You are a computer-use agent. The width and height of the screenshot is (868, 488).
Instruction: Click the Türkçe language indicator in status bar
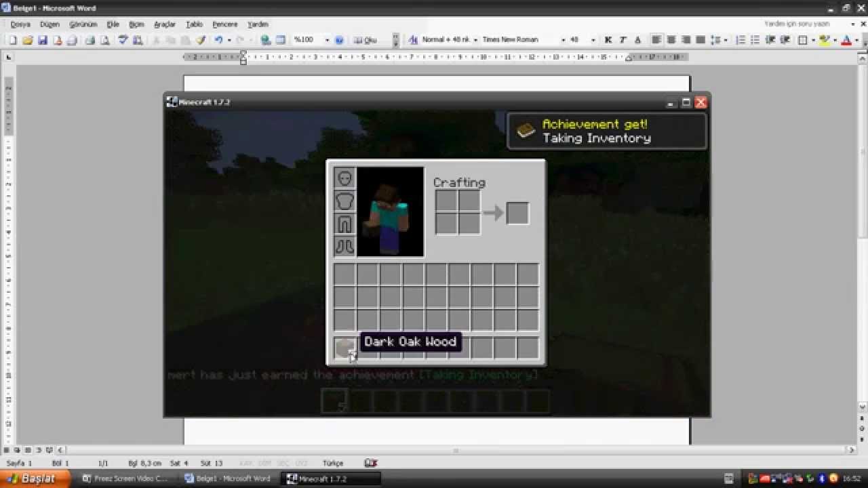[x=333, y=464]
